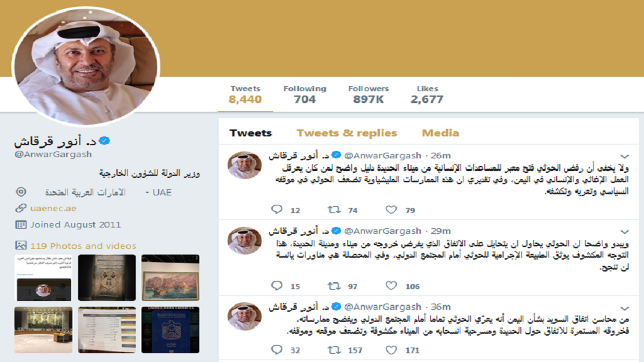Like the tweet with 106 likes
Screen dimensions: 644x362
[x=391, y=286]
